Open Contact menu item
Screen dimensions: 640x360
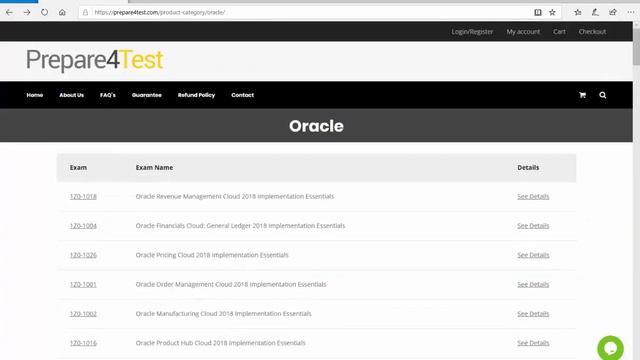(242, 95)
